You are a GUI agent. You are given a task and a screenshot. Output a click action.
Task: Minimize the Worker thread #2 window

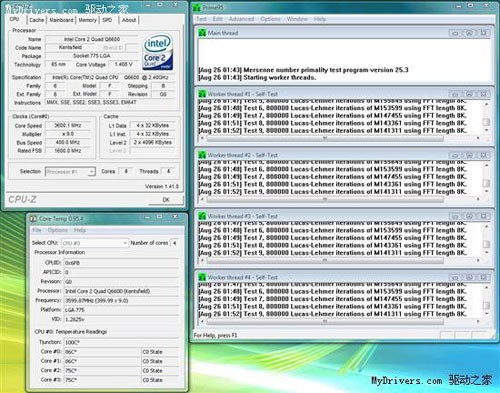[x=455, y=155]
